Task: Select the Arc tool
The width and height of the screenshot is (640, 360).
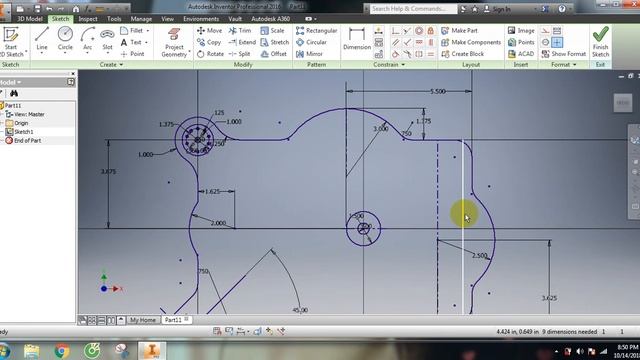Action: tap(87, 39)
